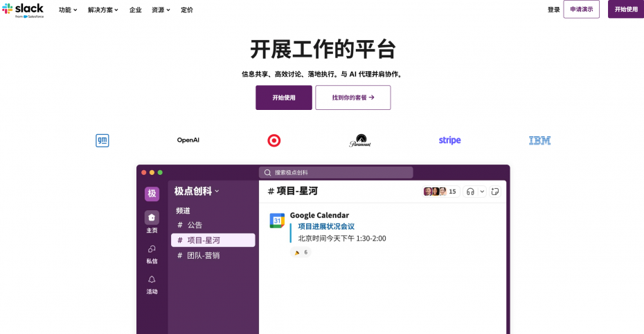Click the IBM logo
The width and height of the screenshot is (644, 334).
coord(539,140)
